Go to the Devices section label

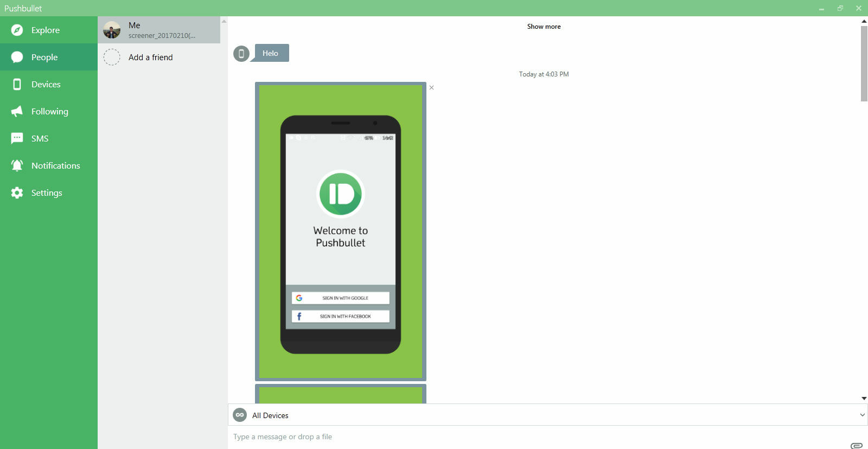point(46,84)
